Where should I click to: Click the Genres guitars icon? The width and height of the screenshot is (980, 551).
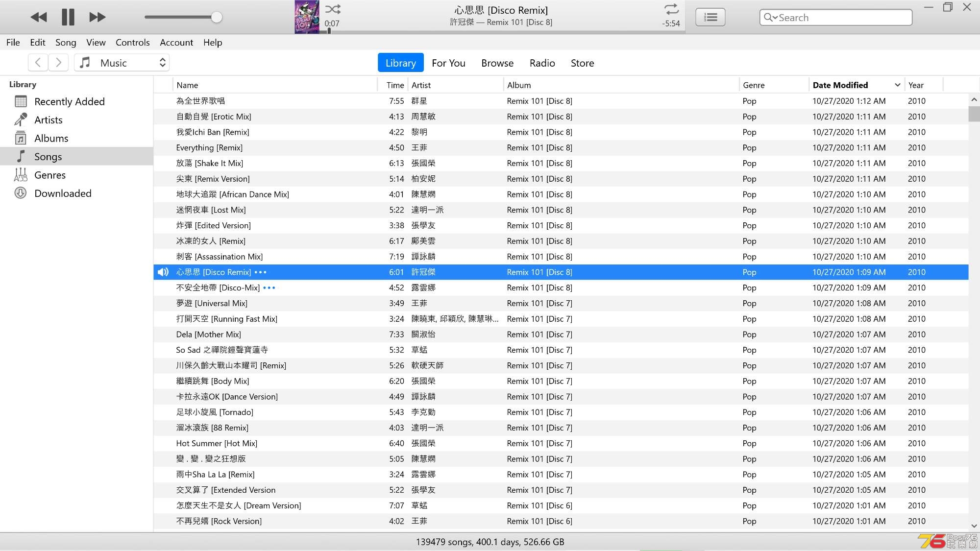click(x=21, y=175)
